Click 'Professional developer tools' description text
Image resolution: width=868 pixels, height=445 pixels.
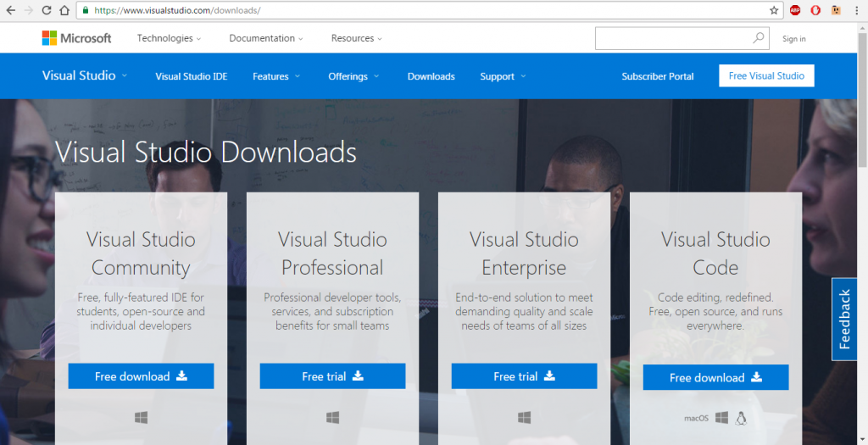click(332, 312)
